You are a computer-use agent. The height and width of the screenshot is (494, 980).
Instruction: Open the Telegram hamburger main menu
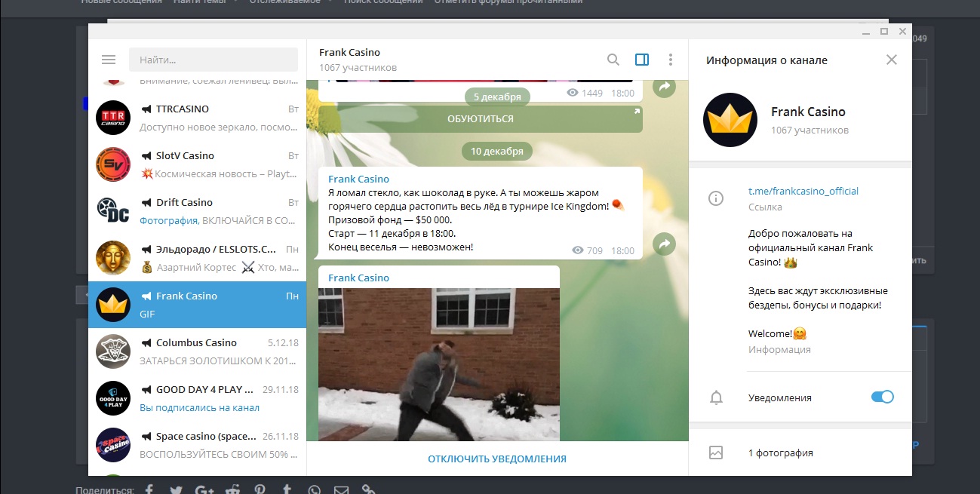tap(109, 60)
